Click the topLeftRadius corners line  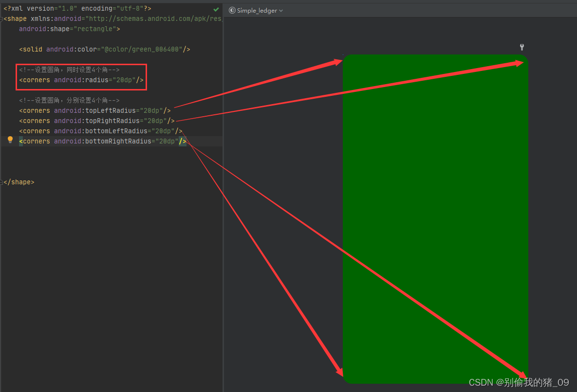pos(95,110)
